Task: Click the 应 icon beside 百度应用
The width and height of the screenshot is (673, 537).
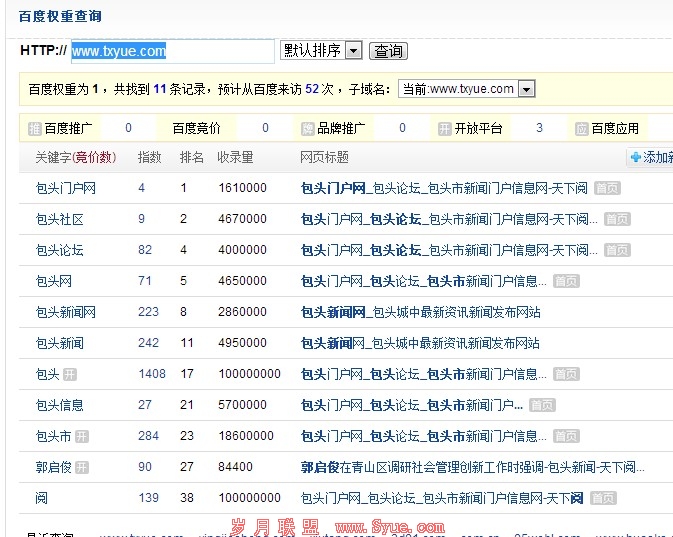Action: click(x=581, y=128)
